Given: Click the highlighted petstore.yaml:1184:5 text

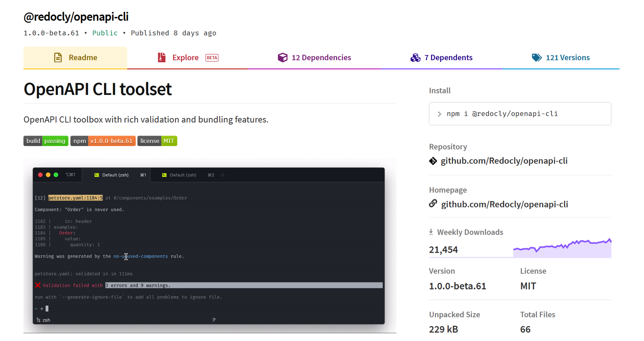Looking at the screenshot, I should 76,198.
